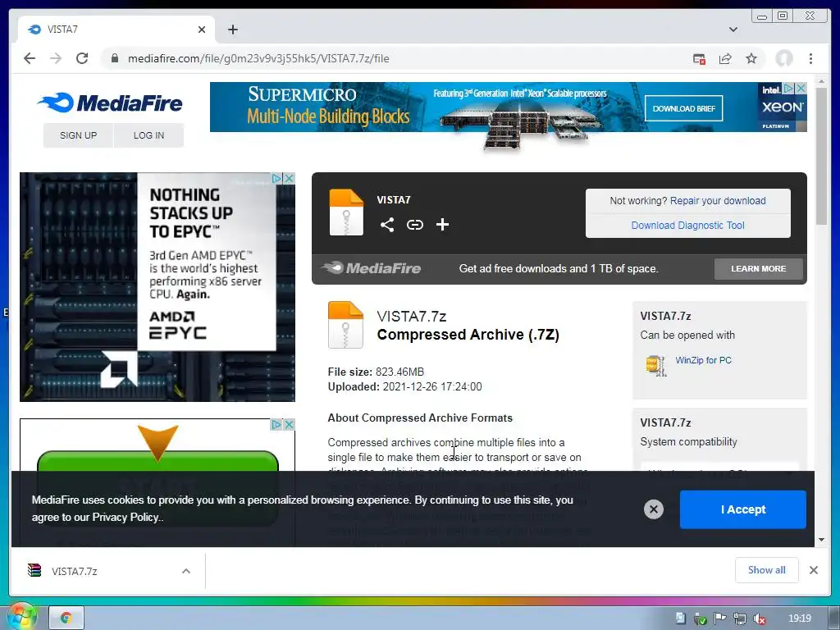Close the Supermicro banner ad
Image resolution: width=840 pixels, height=630 pixels.
(801, 88)
